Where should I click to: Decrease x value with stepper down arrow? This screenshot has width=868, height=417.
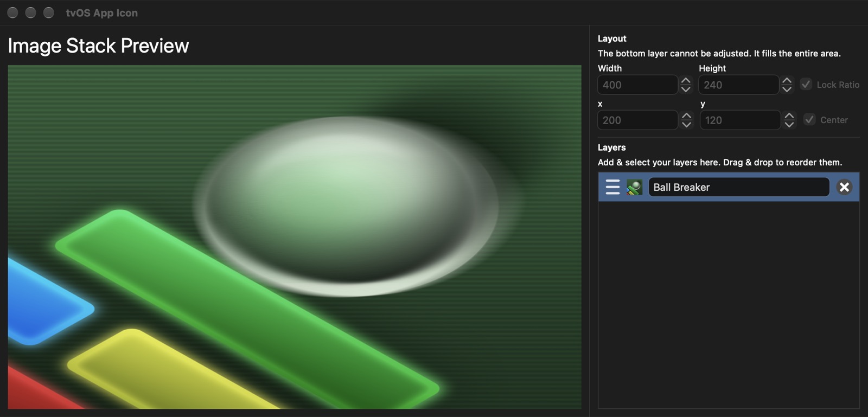[x=686, y=124]
